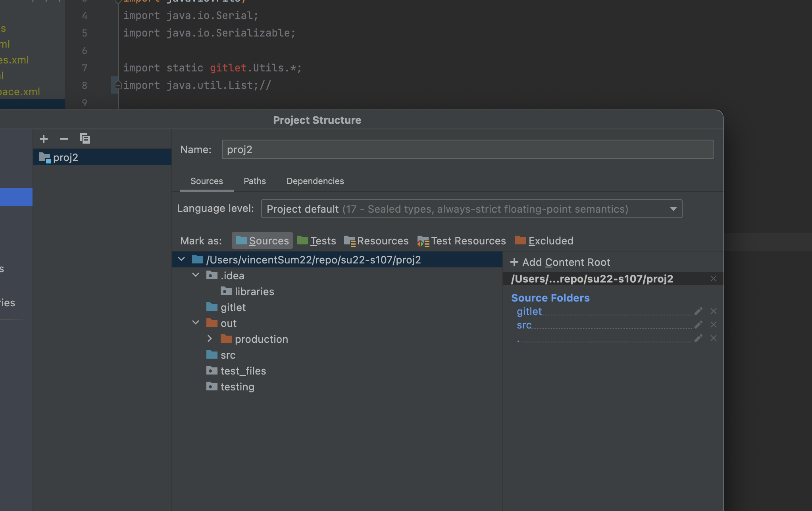The image size is (812, 511).
Task: Edit properties of gitlet source folder
Action: click(698, 311)
